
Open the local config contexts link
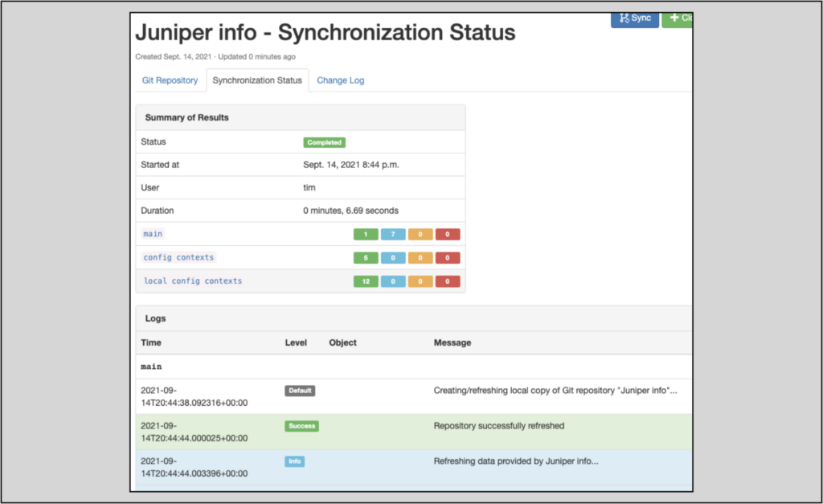point(191,281)
